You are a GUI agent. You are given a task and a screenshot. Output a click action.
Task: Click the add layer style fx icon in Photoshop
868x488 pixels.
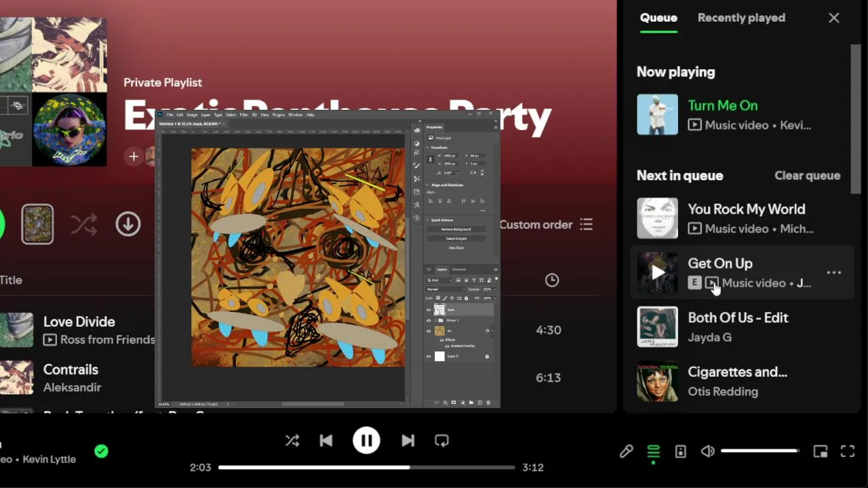coord(446,403)
